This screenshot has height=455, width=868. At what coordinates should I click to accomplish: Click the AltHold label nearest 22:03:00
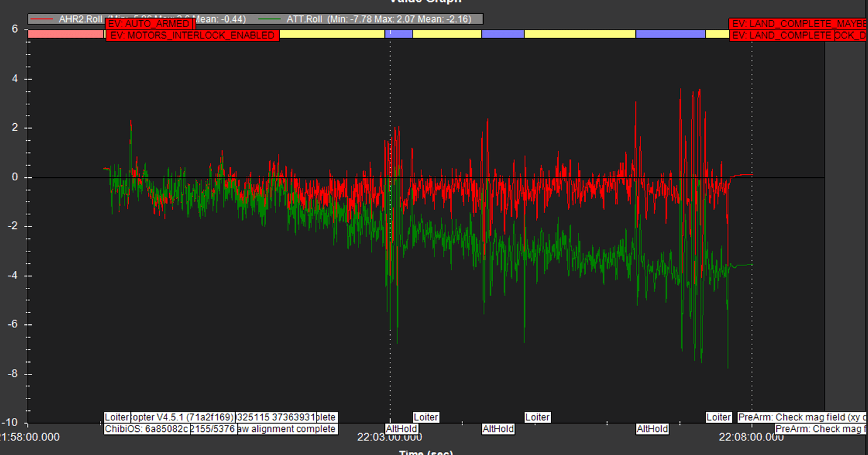coord(401,429)
